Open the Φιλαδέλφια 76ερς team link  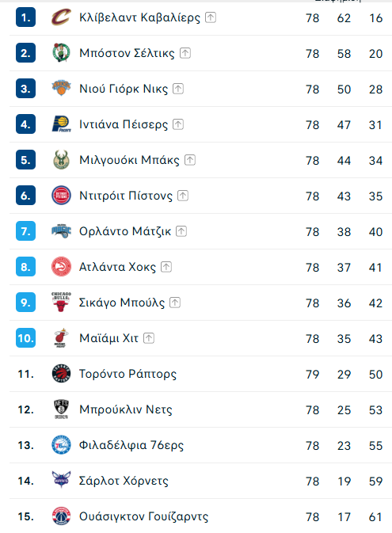131,445
